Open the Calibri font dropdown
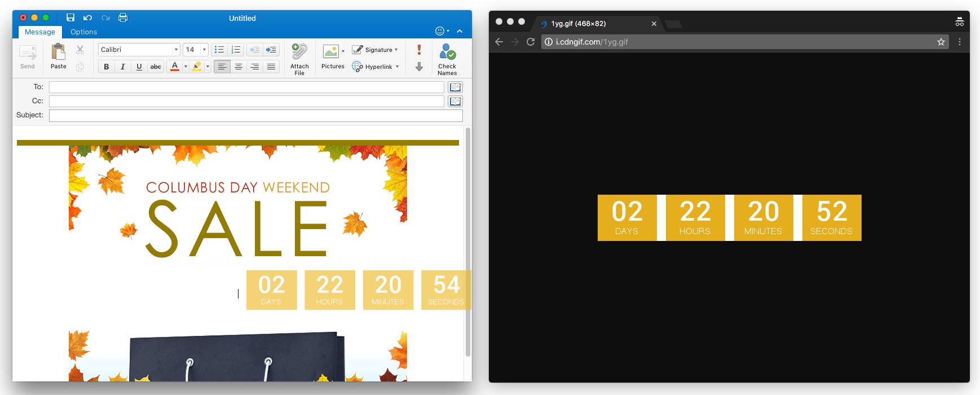 coord(176,50)
